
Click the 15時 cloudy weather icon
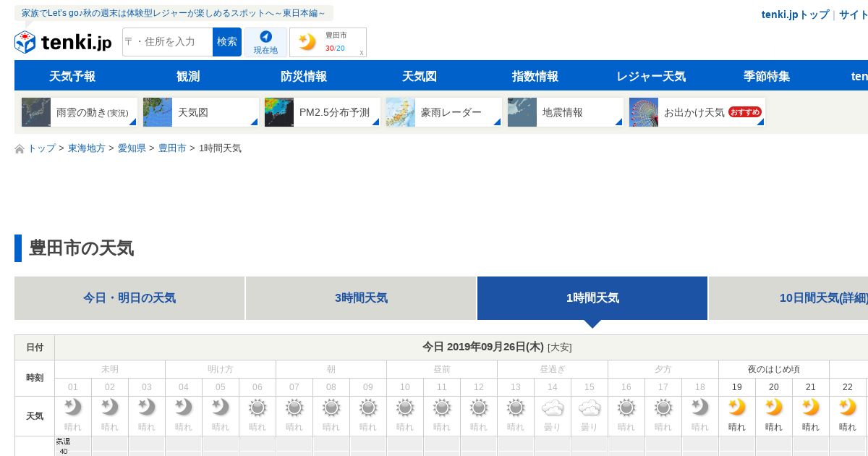click(590, 408)
